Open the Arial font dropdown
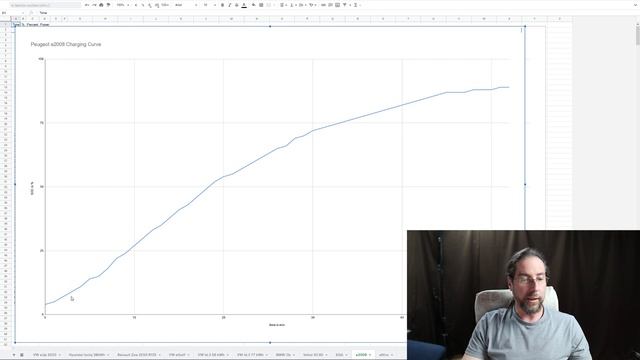 point(186,5)
